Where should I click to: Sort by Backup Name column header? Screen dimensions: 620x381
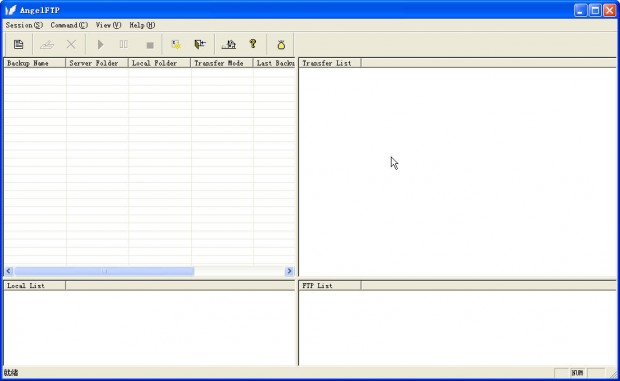(35, 63)
